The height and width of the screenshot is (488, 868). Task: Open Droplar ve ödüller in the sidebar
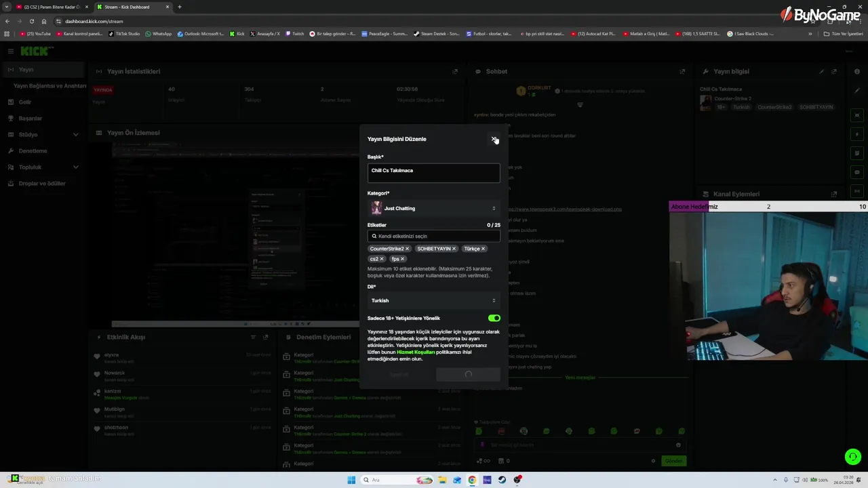(42, 184)
